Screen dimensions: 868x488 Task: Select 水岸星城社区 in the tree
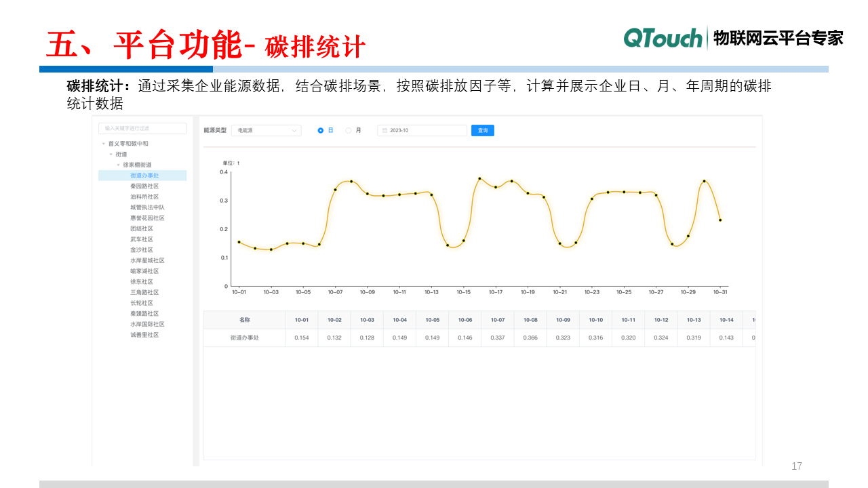coord(147,260)
